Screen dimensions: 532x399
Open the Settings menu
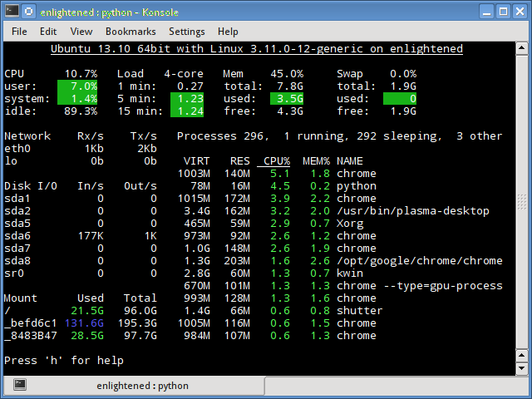tap(186, 32)
